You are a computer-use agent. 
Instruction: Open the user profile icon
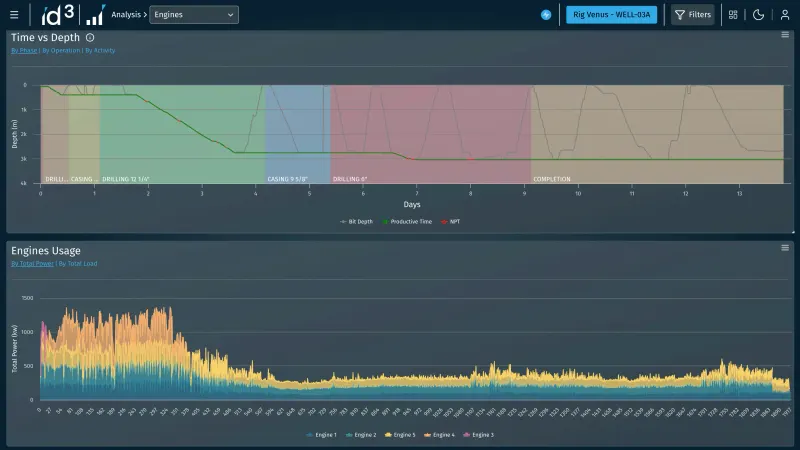[785, 15]
